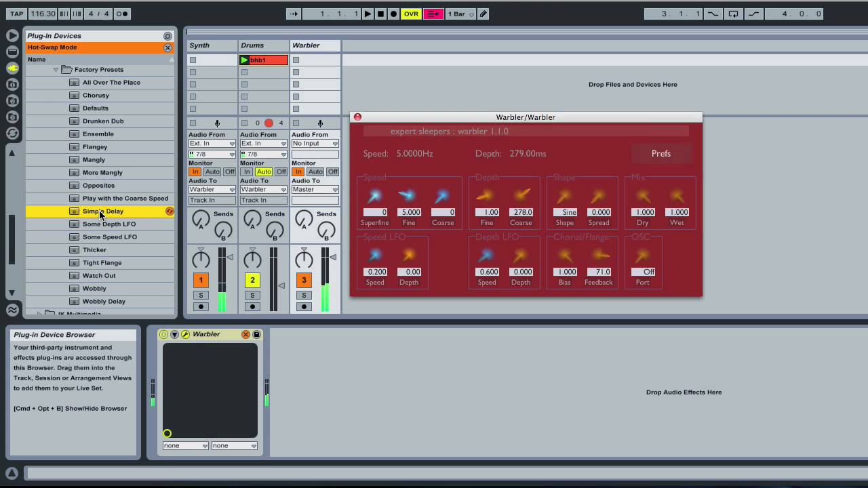Toggle the Punch-Out switch
868x488 pixels.
pos(753,14)
